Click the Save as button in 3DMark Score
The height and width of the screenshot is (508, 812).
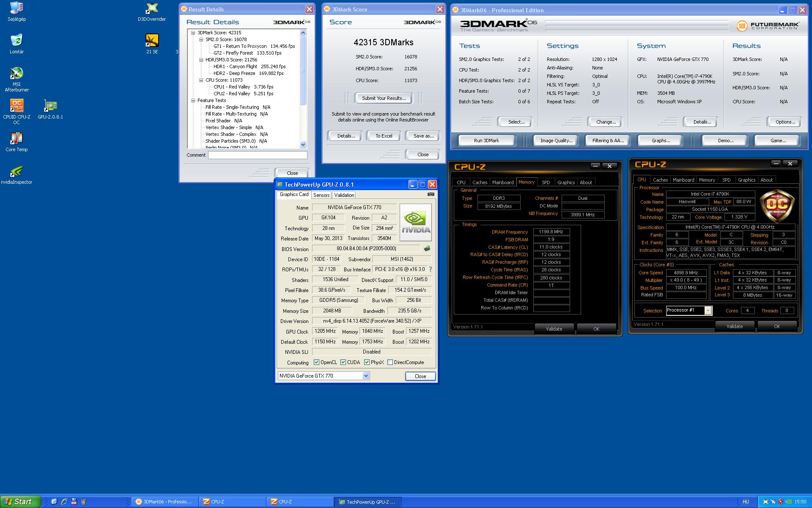(x=423, y=136)
